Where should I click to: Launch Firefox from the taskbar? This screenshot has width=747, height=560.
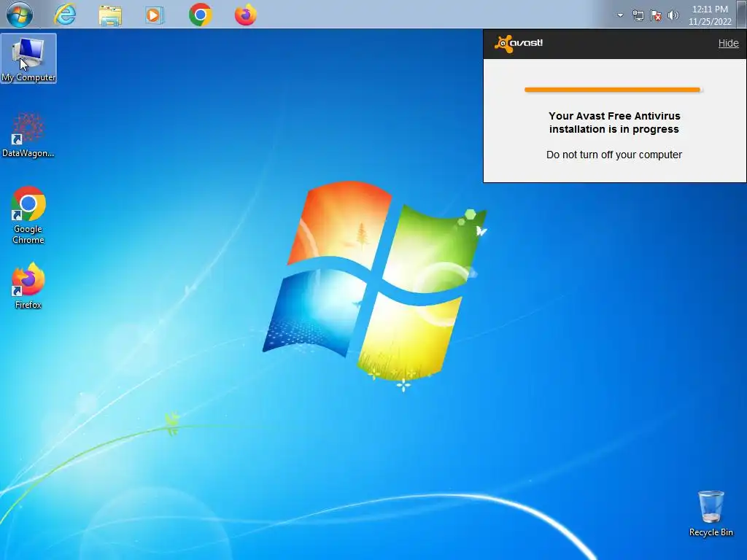[x=246, y=15]
